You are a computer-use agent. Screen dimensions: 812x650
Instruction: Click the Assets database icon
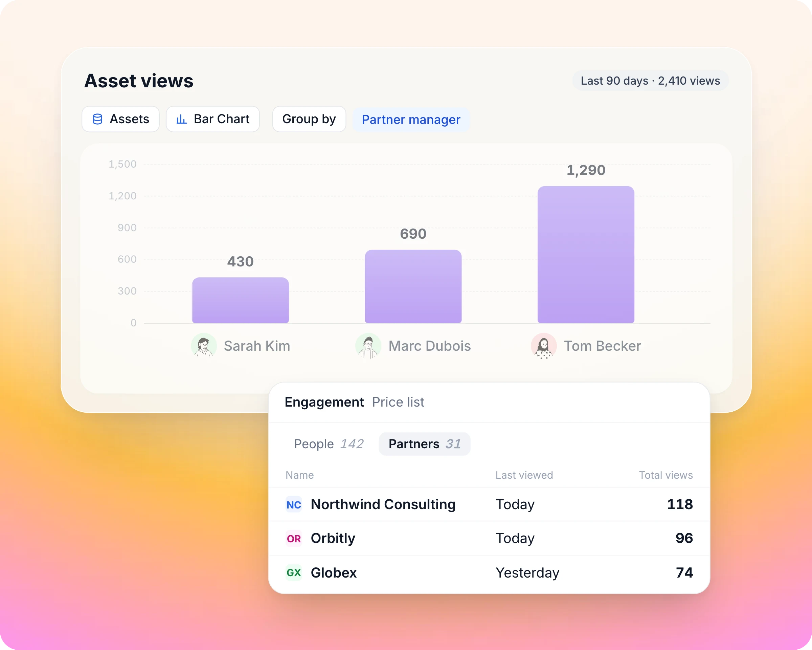(x=97, y=119)
